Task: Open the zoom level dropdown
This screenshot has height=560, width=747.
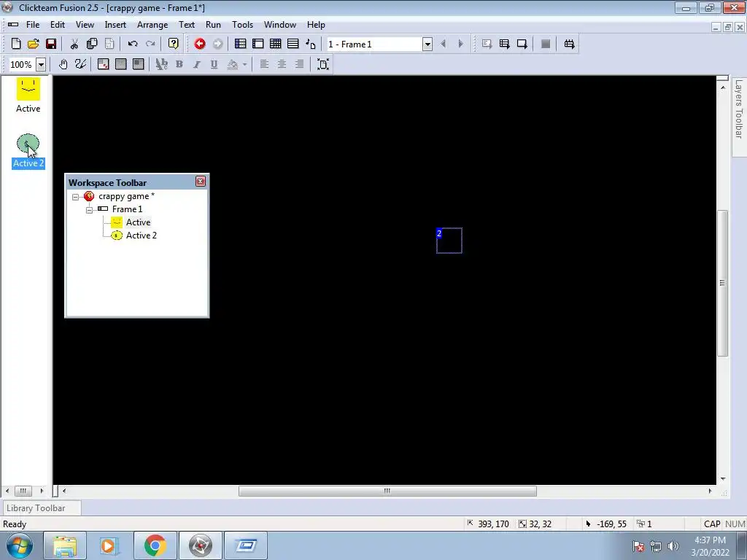Action: click(x=41, y=64)
